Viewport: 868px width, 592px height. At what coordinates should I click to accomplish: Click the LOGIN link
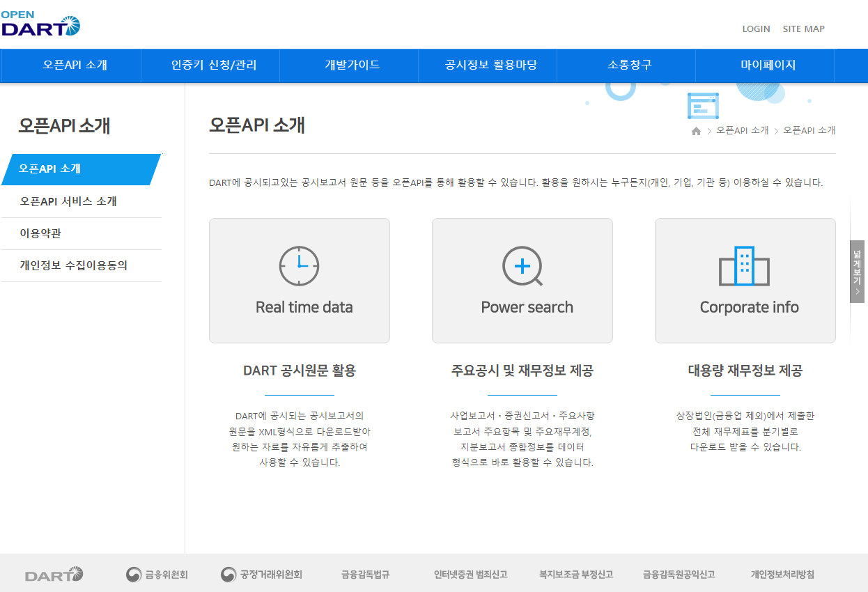756,29
